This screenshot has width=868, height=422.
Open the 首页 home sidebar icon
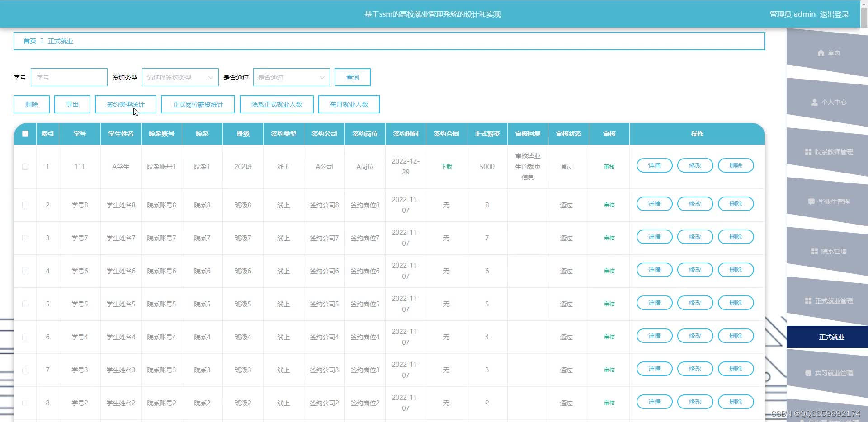(x=821, y=53)
